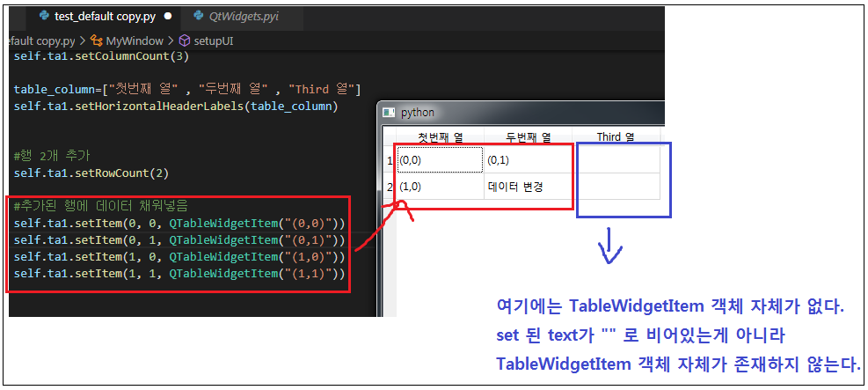The width and height of the screenshot is (868, 390).
Task: Click the 'python' window title text
Action: coord(418,113)
